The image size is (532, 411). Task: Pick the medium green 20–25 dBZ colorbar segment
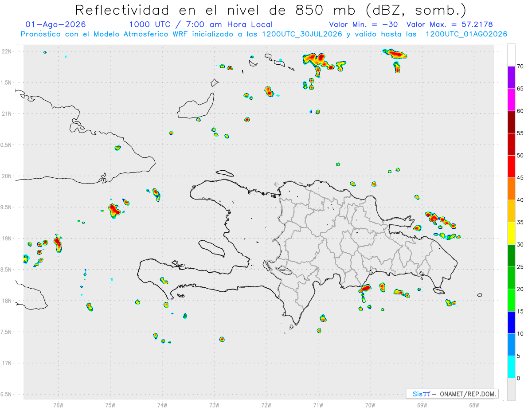511,278
